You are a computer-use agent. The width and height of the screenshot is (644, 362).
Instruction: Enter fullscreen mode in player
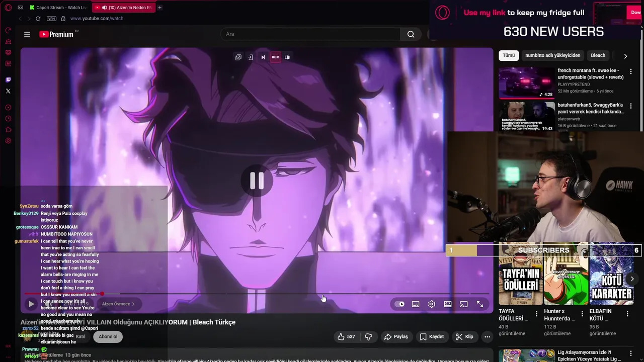[x=480, y=304]
